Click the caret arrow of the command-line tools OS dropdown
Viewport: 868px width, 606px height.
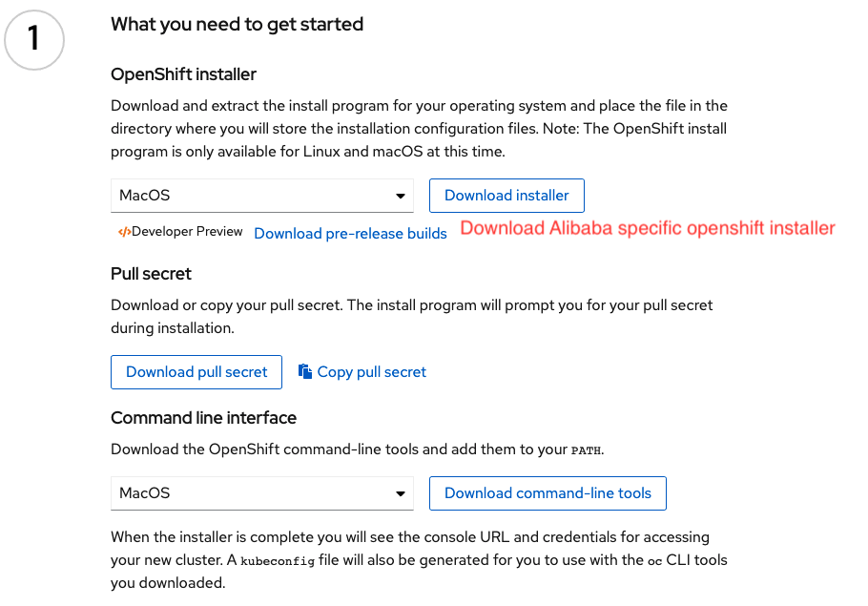coord(401,493)
